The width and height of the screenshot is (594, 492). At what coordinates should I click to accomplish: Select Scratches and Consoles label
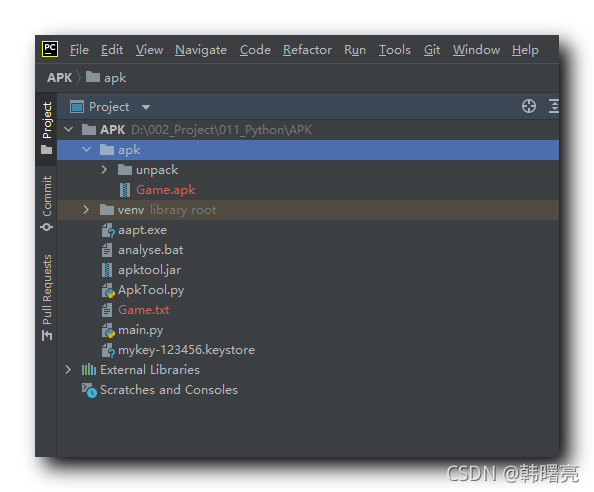pos(169,390)
